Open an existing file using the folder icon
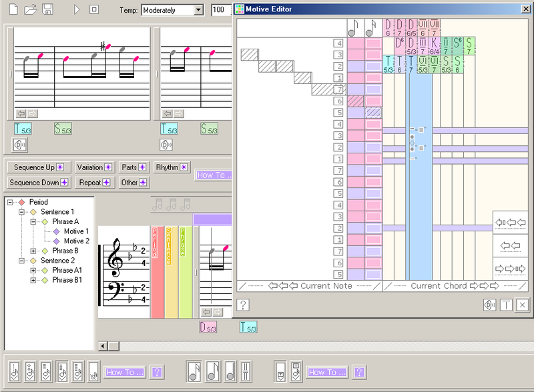This screenshot has height=392, width=534. 32,9
